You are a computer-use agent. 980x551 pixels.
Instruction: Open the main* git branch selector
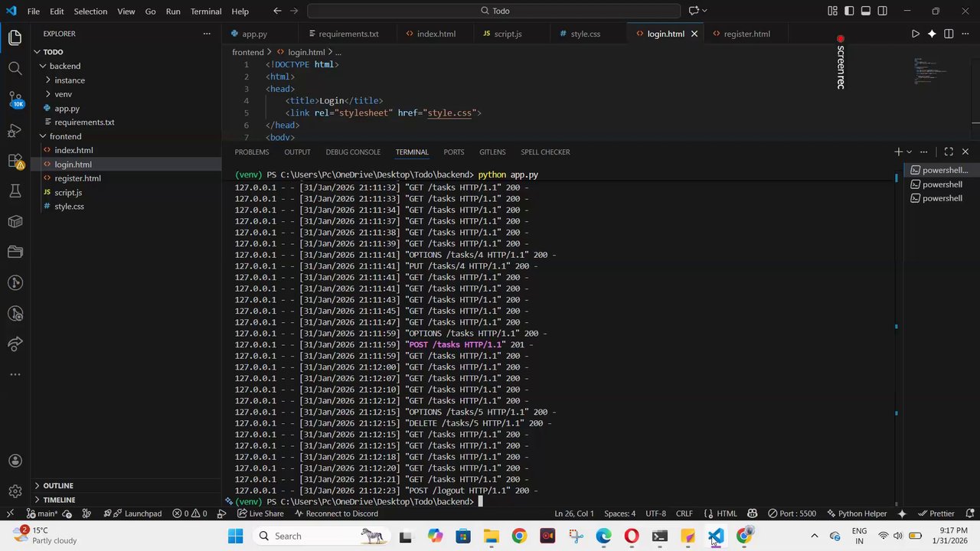click(x=43, y=514)
